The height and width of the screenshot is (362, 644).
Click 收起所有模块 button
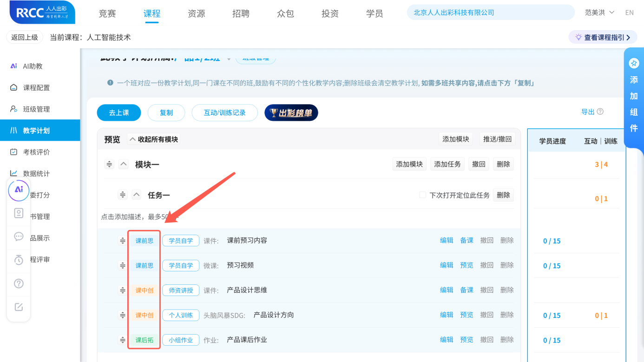click(x=153, y=139)
